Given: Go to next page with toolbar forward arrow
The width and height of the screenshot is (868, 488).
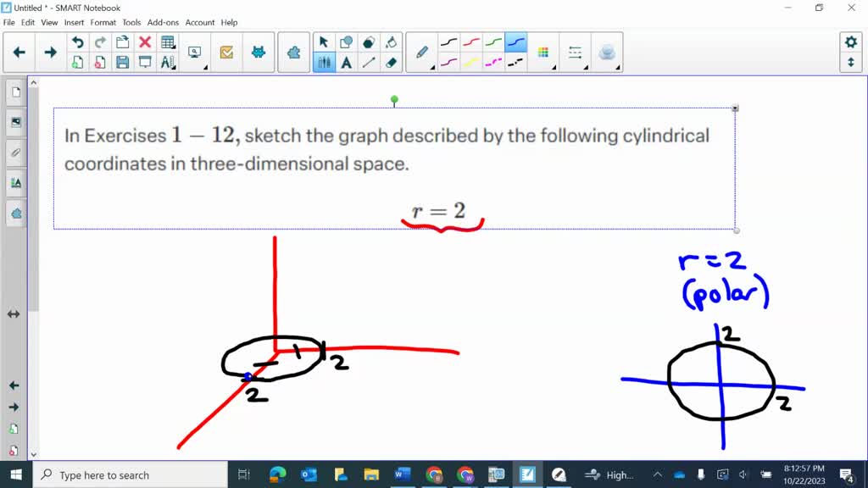Looking at the screenshot, I should 50,53.
